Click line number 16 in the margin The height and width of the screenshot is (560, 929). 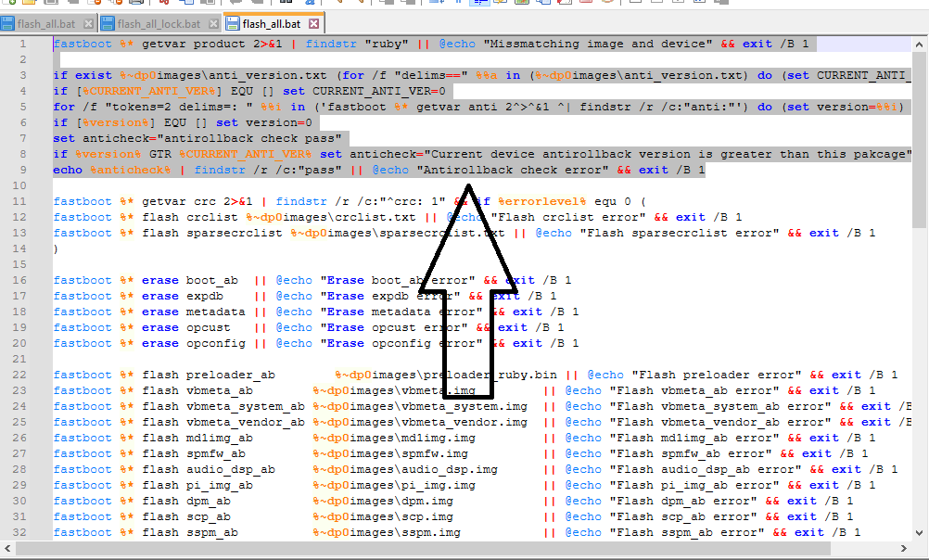click(19, 280)
